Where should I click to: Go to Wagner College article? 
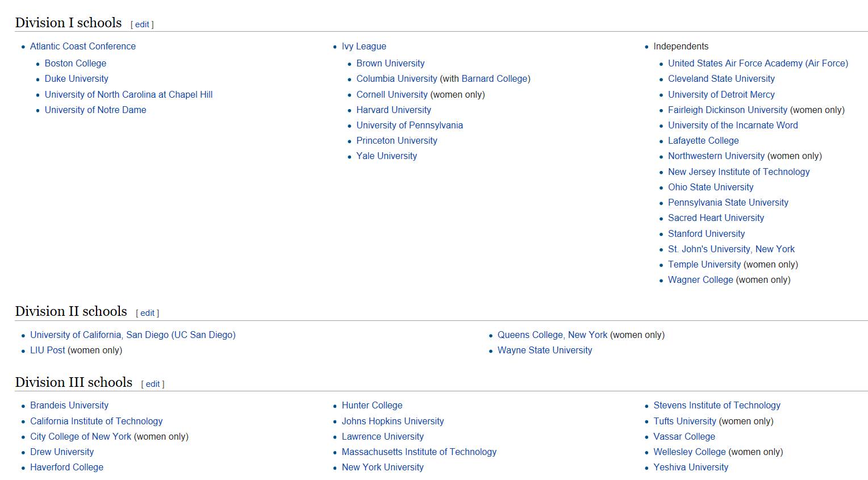tap(700, 280)
